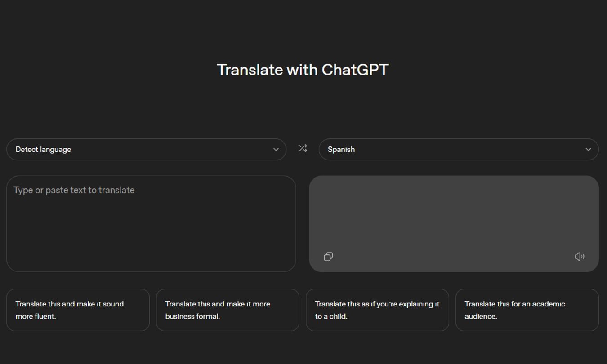Viewport: 607px width, 364px height.
Task: Open the Detect language dropdown
Action: tap(147, 149)
